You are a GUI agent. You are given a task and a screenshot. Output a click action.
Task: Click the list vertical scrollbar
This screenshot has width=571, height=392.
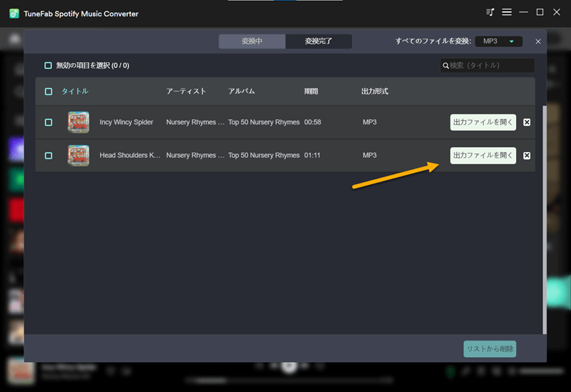pyautogui.click(x=545, y=220)
